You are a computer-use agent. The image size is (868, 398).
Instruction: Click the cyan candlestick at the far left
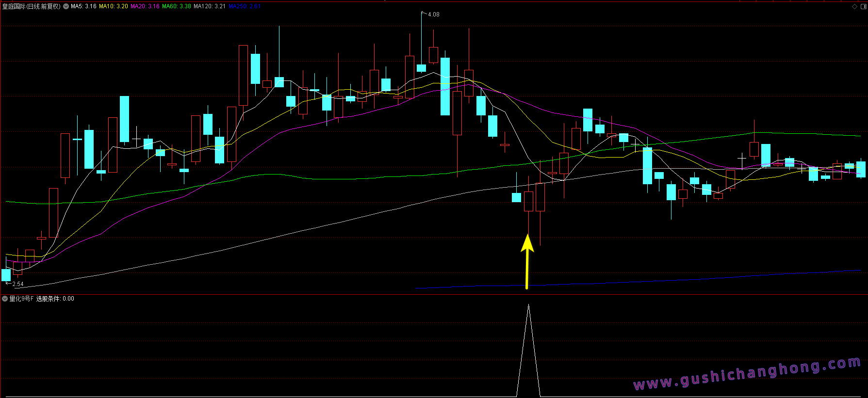click(x=6, y=275)
